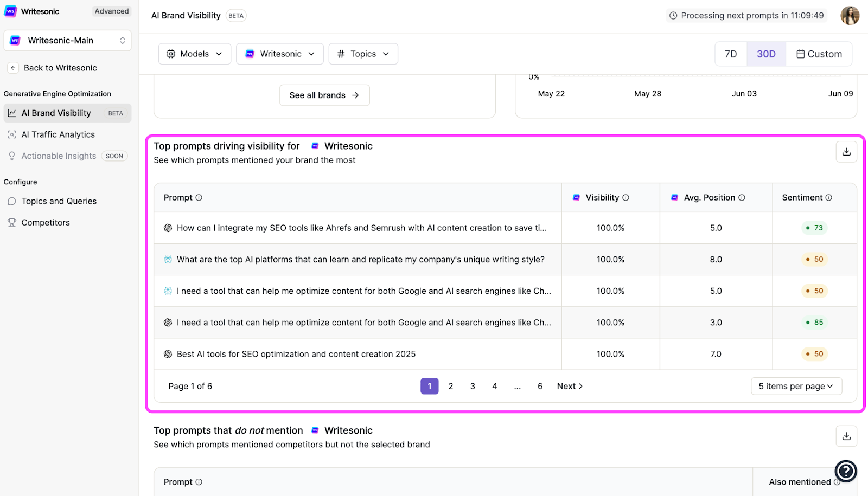
Task: Open the help question mark button
Action: point(846,471)
